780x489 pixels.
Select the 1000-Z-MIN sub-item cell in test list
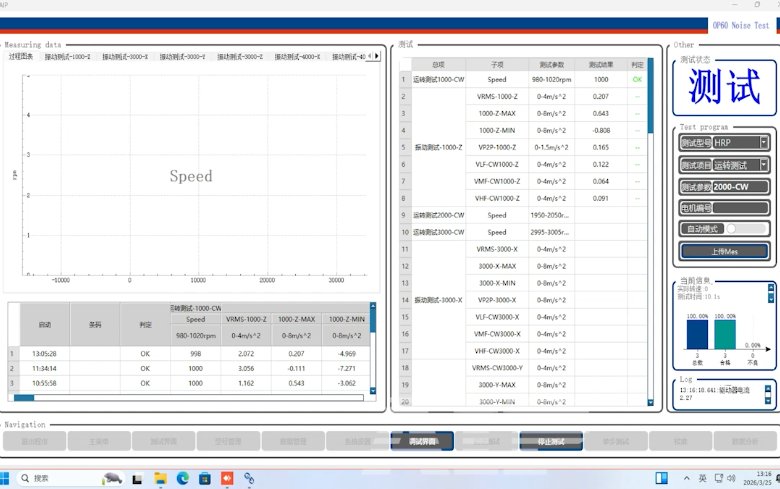coord(497,130)
